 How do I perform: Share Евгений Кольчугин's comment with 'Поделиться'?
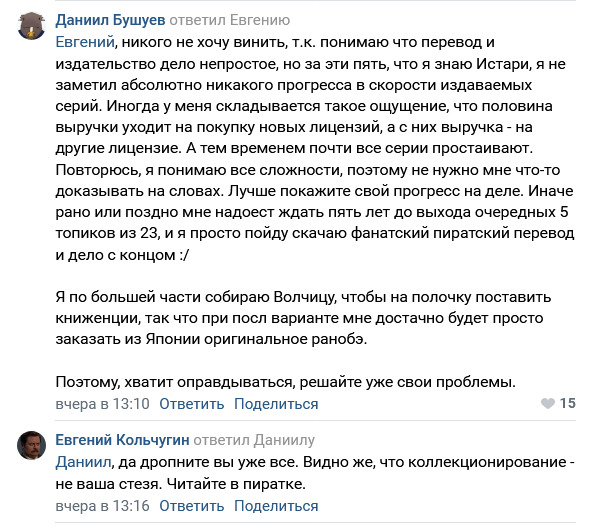tap(276, 504)
